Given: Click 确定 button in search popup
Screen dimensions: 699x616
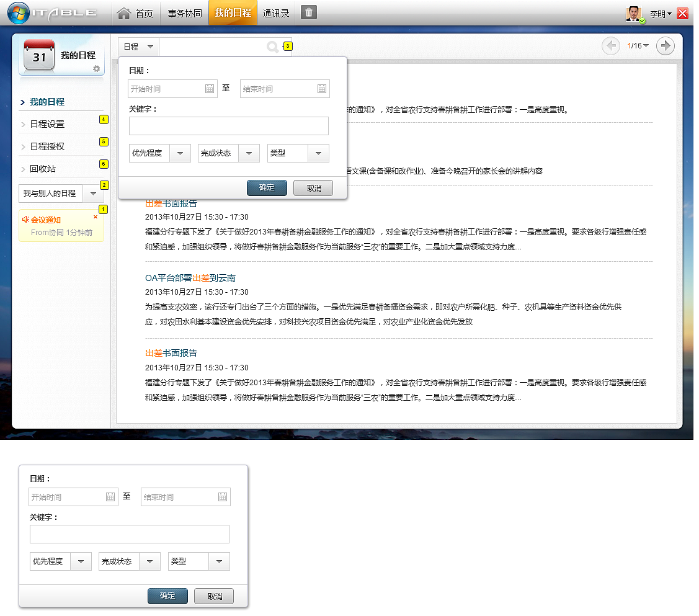Looking at the screenshot, I should 267,188.
